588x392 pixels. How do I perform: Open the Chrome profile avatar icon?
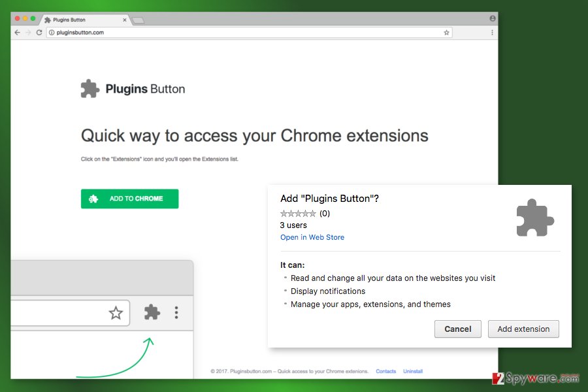493,18
